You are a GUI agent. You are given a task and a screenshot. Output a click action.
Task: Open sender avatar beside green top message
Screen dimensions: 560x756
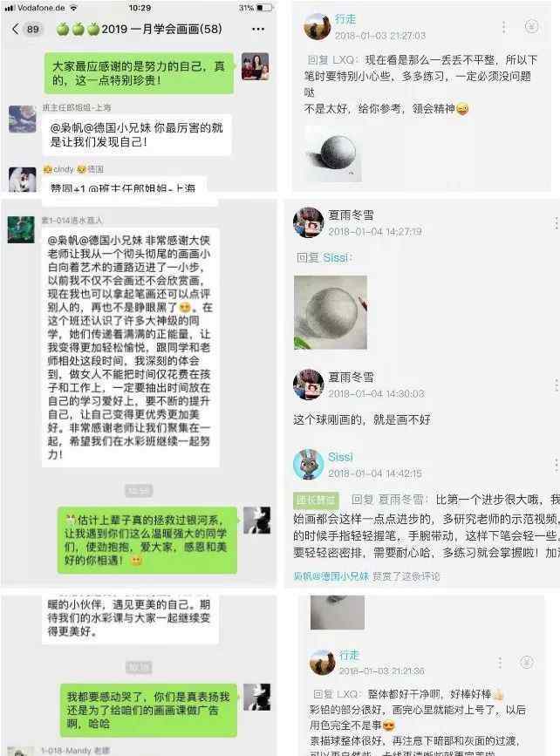[x=256, y=66]
